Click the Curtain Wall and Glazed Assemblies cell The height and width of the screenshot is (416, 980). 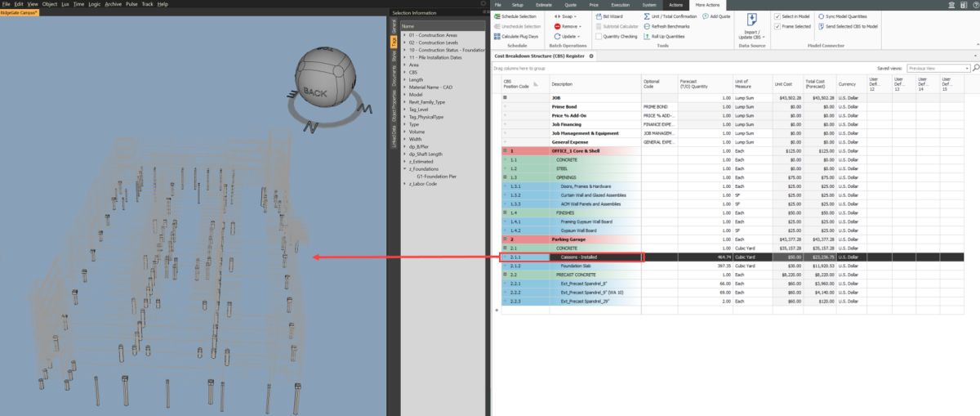click(595, 195)
